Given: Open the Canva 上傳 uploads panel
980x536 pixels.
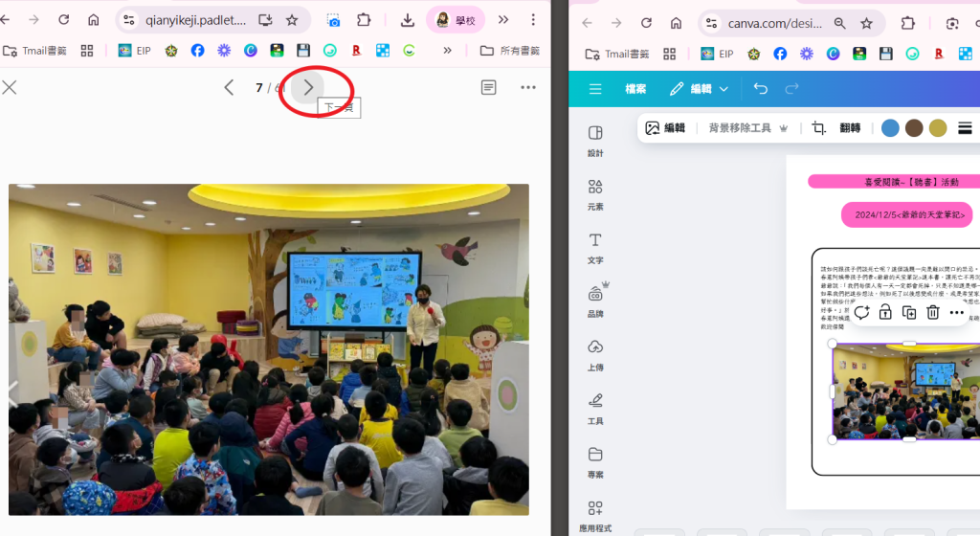Looking at the screenshot, I should point(595,353).
